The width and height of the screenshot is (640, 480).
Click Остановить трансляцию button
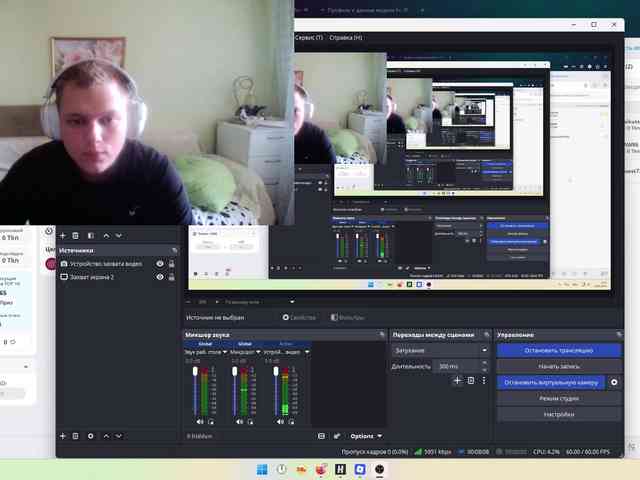[x=558, y=350]
